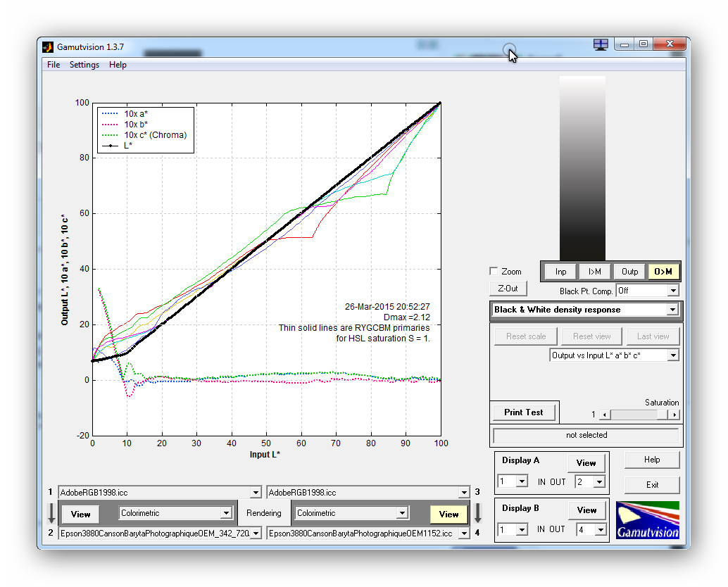728x587 pixels.
Task: Click the monitor icon in the title bar
Action: pyautogui.click(x=601, y=45)
